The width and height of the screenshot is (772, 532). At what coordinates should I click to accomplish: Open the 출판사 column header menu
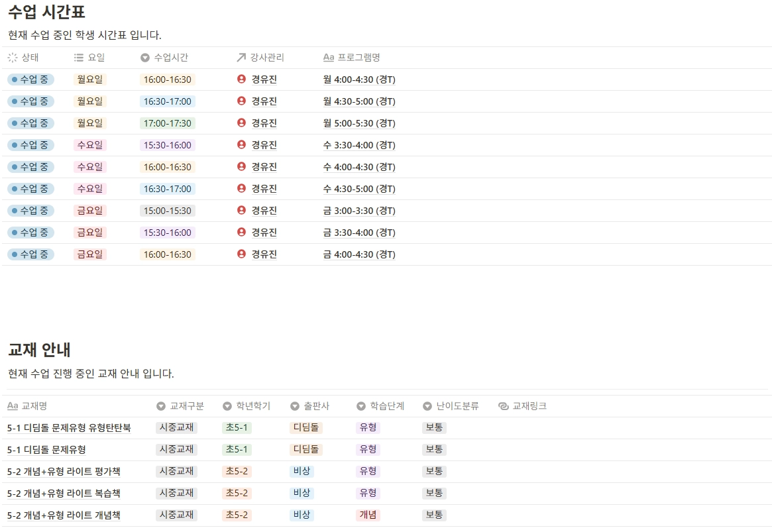(x=309, y=406)
